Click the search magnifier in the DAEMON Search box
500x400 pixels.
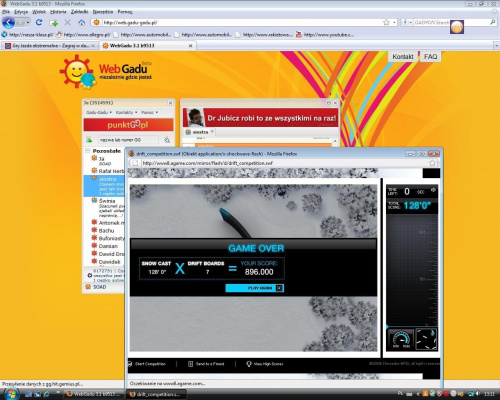[x=493, y=22]
